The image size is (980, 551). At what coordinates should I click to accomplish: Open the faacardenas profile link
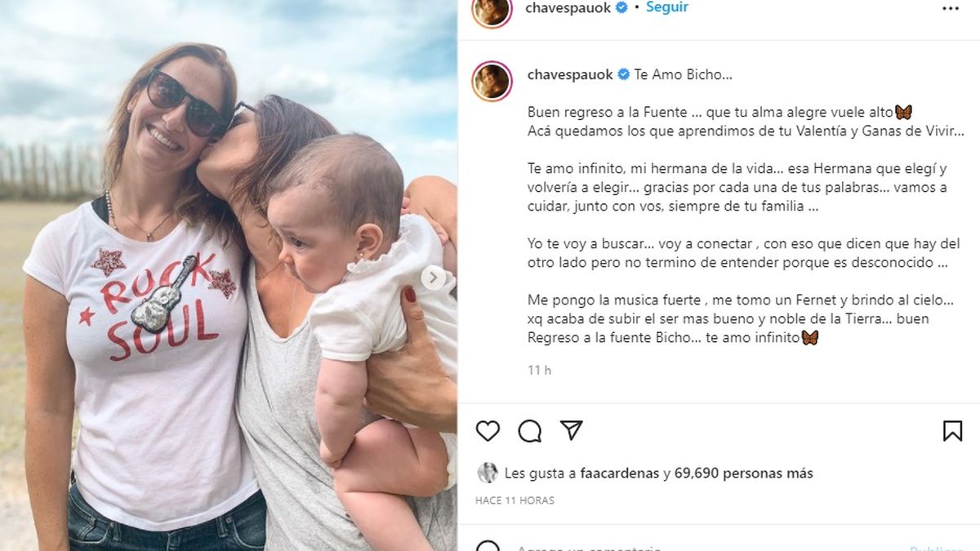pyautogui.click(x=620, y=473)
